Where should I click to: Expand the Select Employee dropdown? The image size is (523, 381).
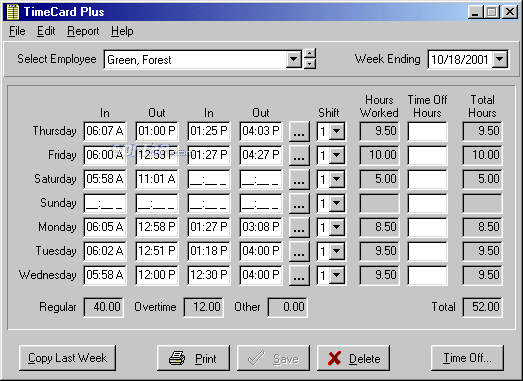tap(294, 60)
